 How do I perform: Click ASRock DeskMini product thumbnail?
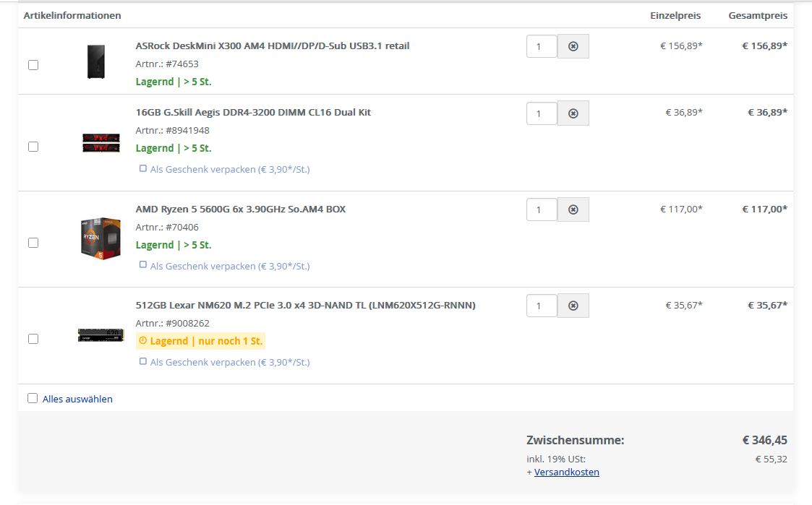pyautogui.click(x=96, y=61)
